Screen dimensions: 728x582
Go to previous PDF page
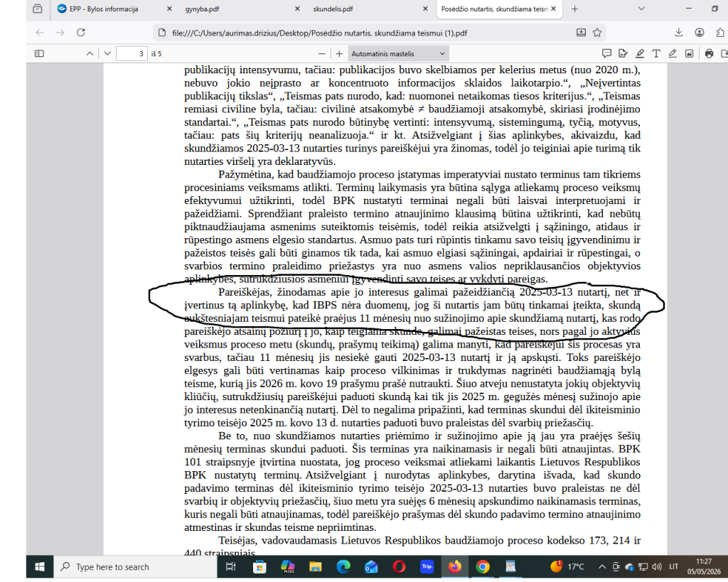[90, 54]
